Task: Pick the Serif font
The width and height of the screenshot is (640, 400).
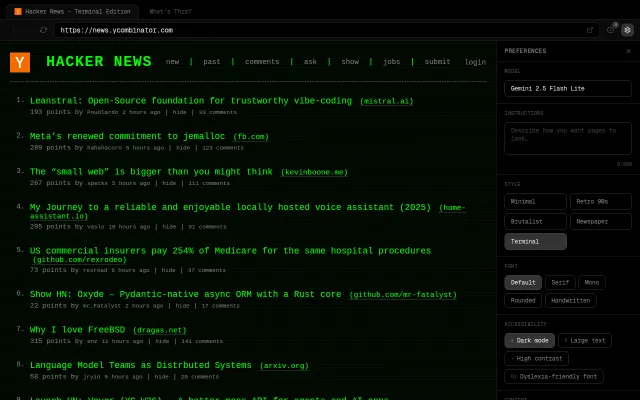Action: 560,282
